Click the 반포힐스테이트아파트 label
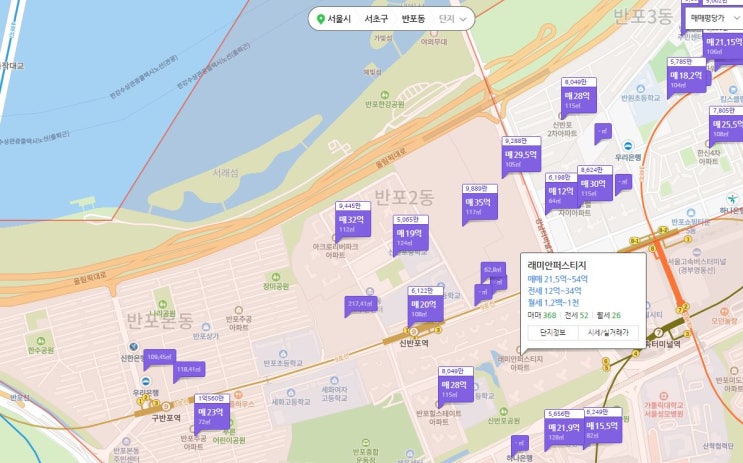This screenshot has width=743, height=463. coord(439,418)
